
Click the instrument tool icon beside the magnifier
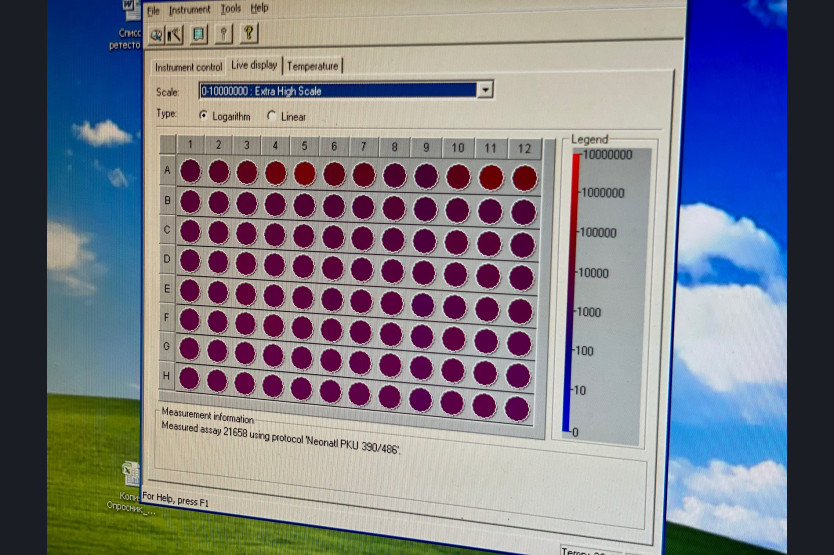pyautogui.click(x=175, y=35)
